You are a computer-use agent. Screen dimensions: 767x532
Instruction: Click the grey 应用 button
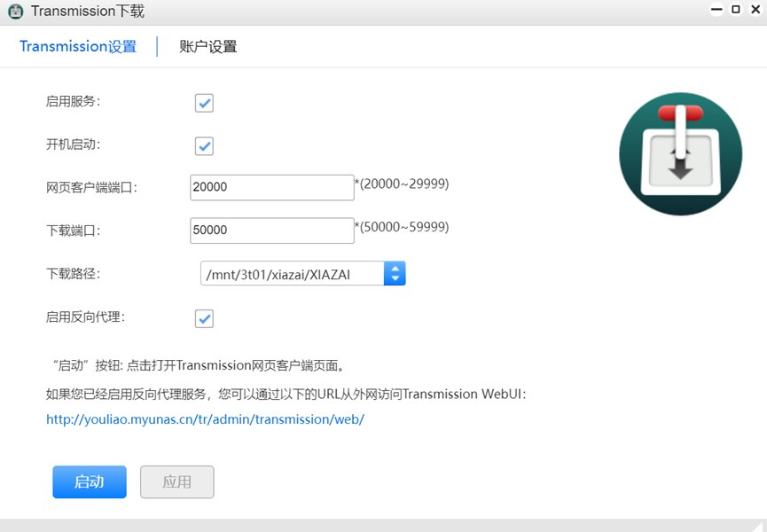pos(177,482)
